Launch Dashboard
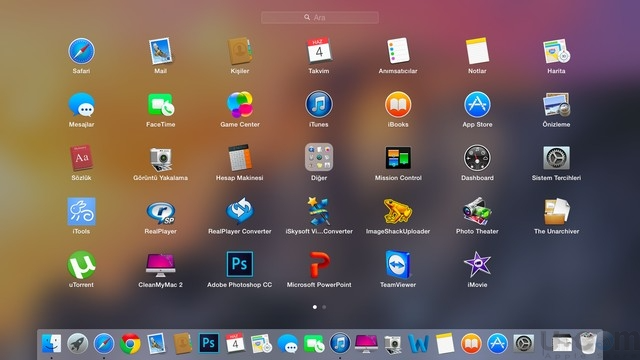Screen dimensions: 640x360 (477, 158)
